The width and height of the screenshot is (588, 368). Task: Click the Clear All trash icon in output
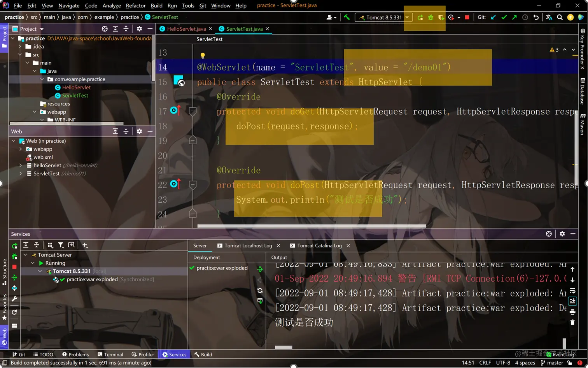click(x=572, y=322)
